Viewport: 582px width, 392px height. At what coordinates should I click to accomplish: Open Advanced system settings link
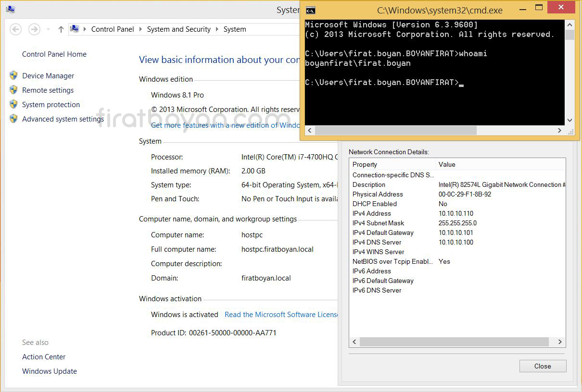[63, 119]
